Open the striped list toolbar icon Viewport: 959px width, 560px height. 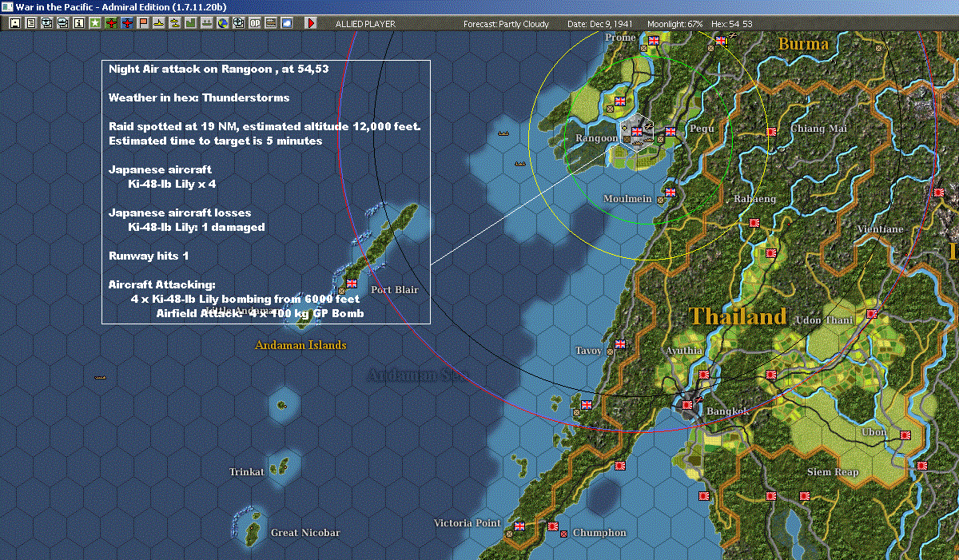click(271, 24)
